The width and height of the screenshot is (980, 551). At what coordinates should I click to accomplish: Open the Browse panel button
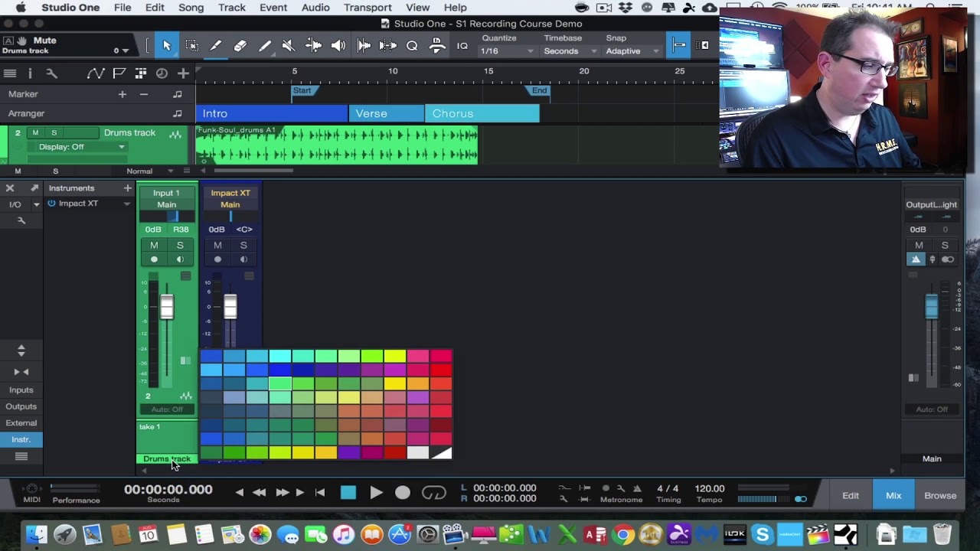coord(940,496)
